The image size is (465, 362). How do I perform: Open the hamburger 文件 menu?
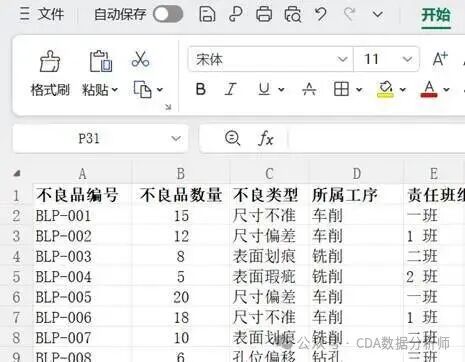click(x=41, y=14)
